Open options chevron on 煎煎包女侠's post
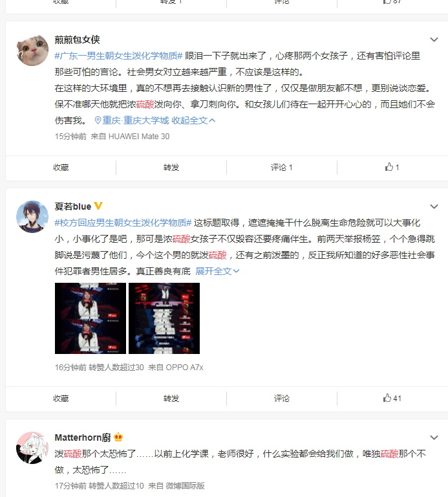Image resolution: width=448 pixels, height=497 pixels. 434,39
